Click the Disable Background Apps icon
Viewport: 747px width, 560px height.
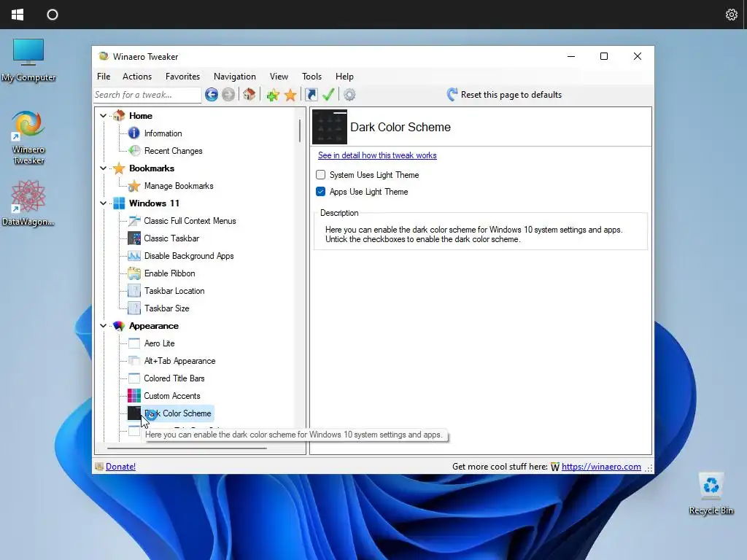pos(134,256)
